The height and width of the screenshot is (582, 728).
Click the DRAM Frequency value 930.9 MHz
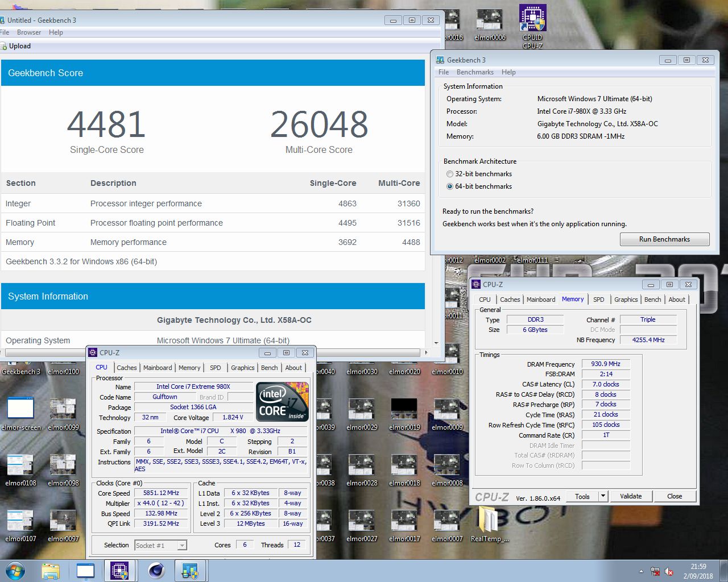pos(606,364)
